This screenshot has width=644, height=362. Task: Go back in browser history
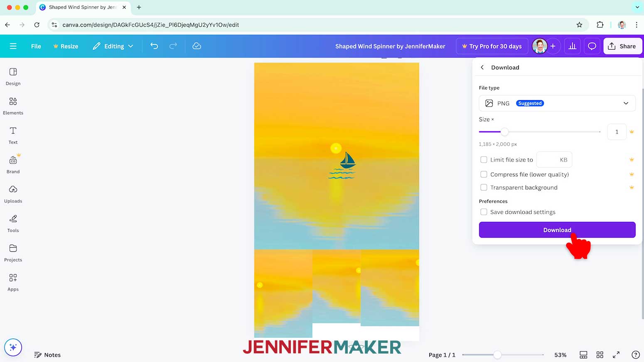7,25
